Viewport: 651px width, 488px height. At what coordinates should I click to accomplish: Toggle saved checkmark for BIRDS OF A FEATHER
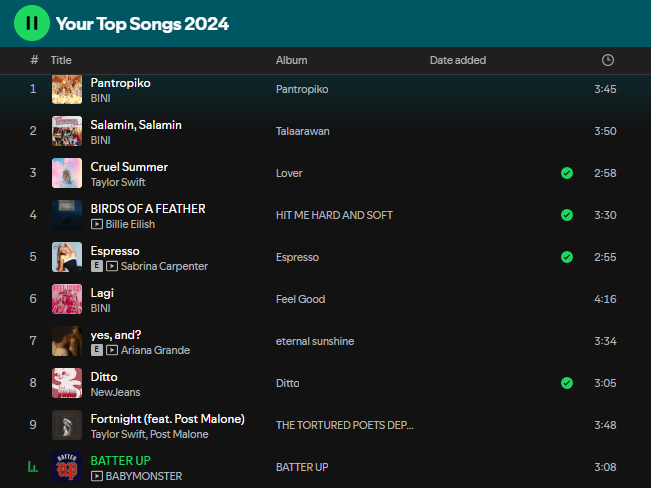(567, 215)
